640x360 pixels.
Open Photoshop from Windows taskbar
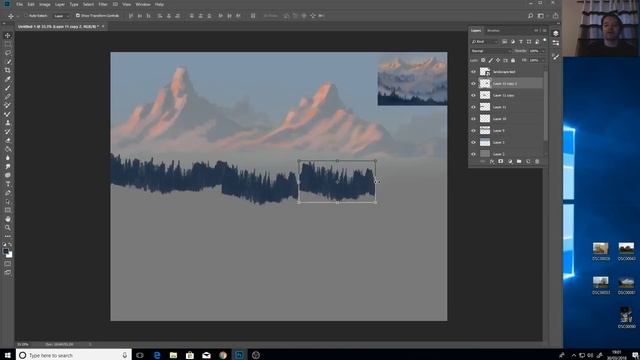(x=239, y=355)
